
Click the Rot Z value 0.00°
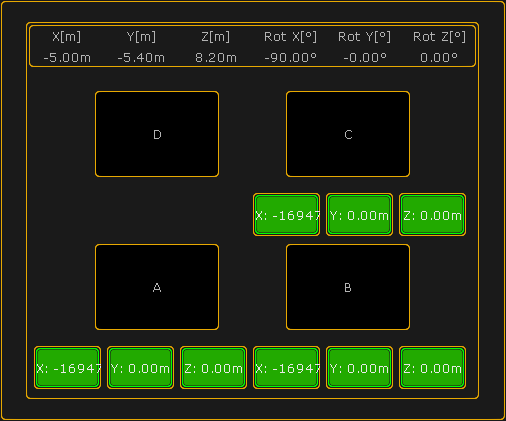(x=439, y=58)
